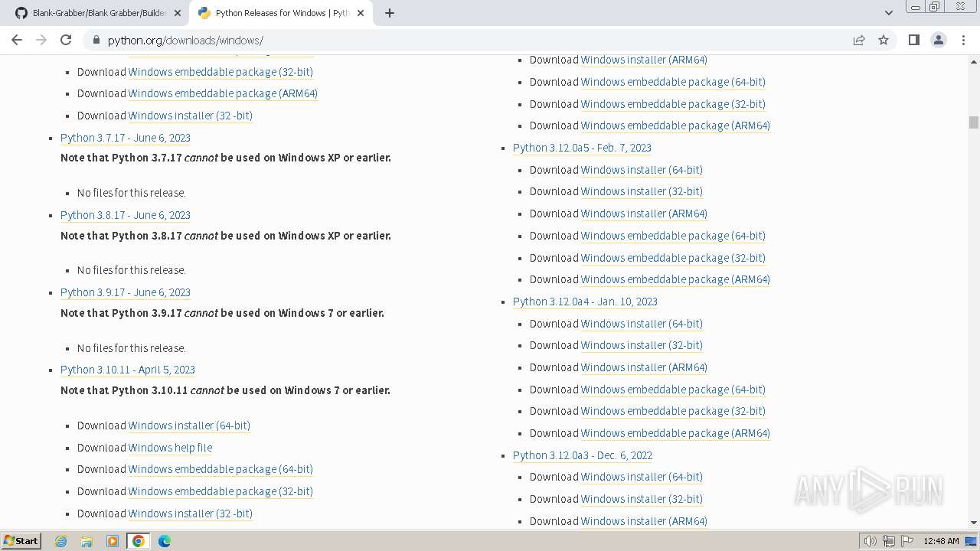
Task: Download Windows embeddable package (ARM64) for Python 3.12.0a5
Action: [675, 279]
